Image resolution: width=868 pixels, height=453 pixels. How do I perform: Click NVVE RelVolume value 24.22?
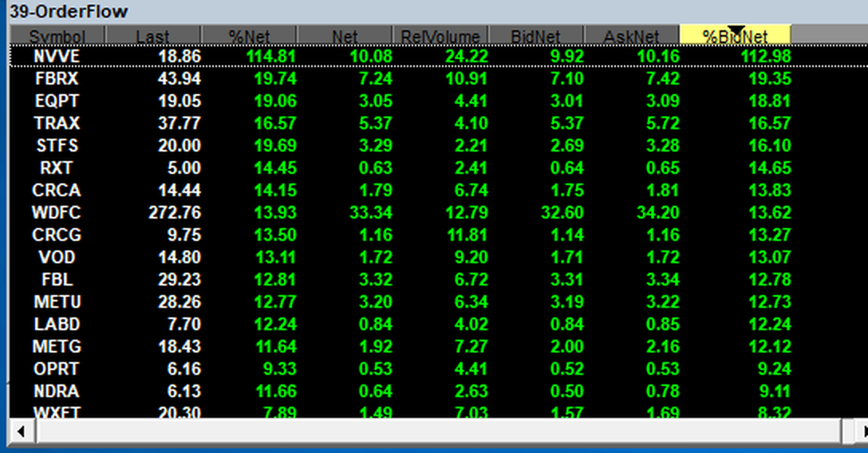(x=466, y=57)
